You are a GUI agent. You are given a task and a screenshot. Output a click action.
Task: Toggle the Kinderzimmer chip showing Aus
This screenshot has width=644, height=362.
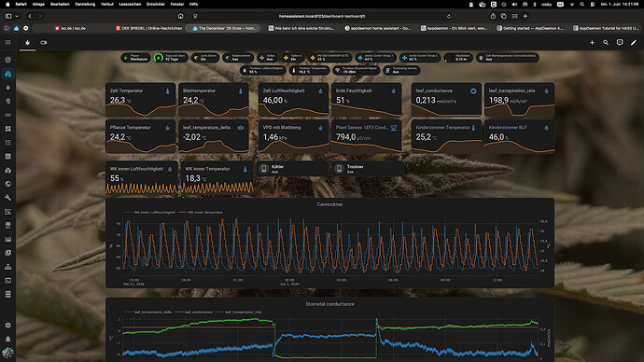click(238, 58)
